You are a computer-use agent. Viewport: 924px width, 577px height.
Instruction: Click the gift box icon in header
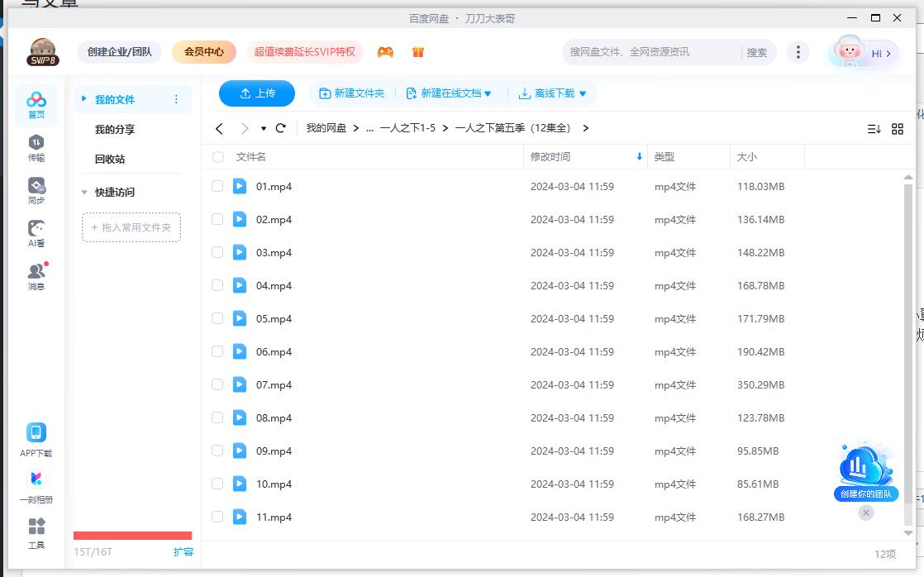point(418,52)
